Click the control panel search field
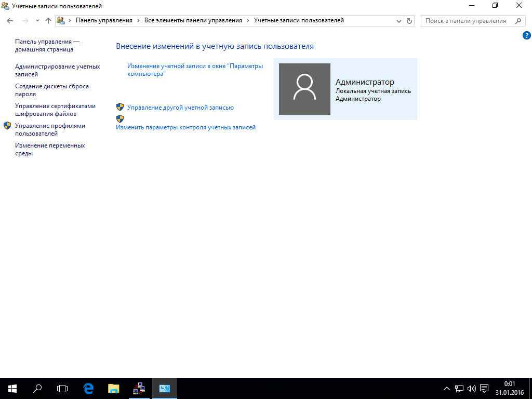 coord(466,21)
